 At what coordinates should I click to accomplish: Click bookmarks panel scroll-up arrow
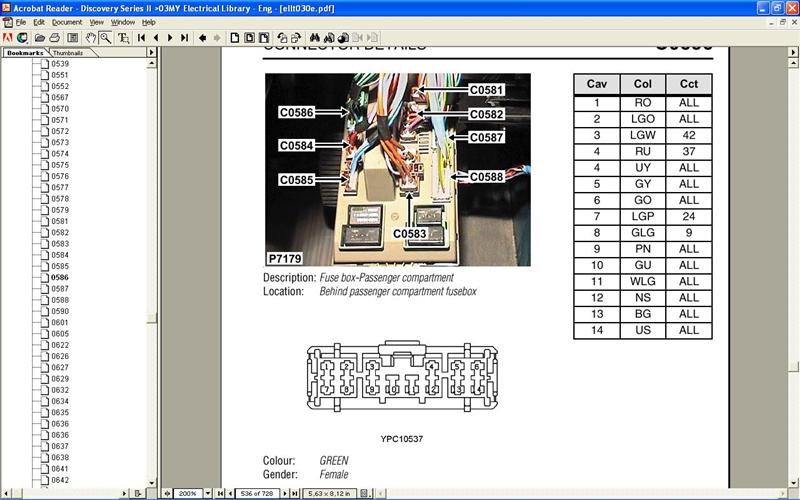[x=152, y=63]
